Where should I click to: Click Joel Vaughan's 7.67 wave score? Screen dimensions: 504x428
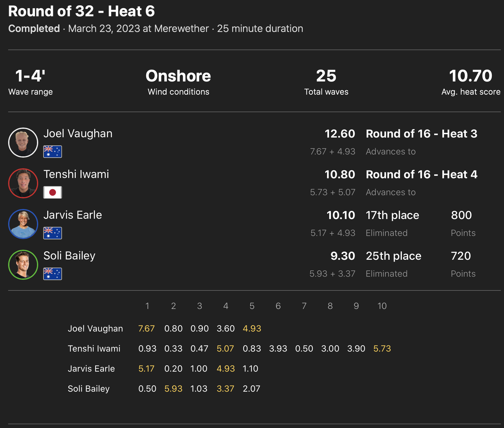pos(147,329)
